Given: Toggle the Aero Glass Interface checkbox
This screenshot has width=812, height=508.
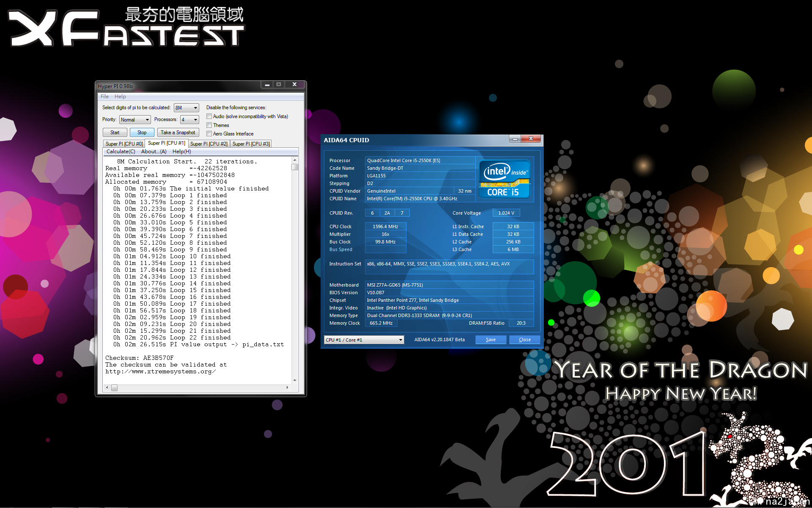Looking at the screenshot, I should pyautogui.click(x=209, y=134).
